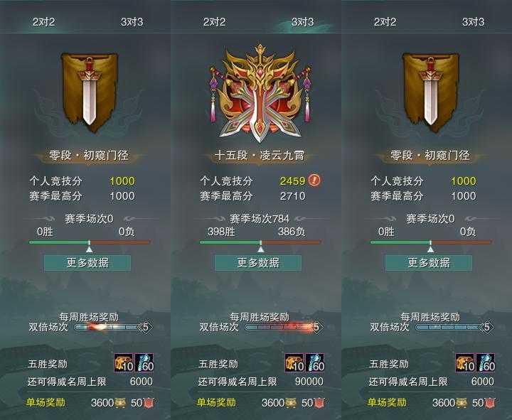This screenshot has height=420, width=512.
Task: Click the red badge icon beside 50 in left panel
Action: (149, 403)
